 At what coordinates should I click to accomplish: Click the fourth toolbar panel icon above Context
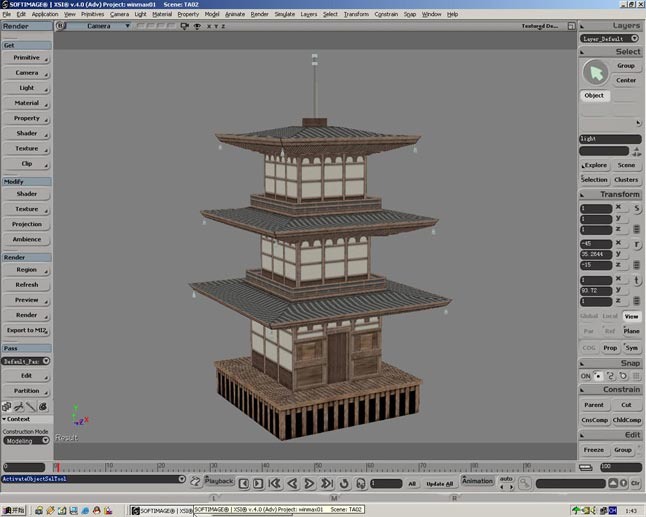click(43, 407)
